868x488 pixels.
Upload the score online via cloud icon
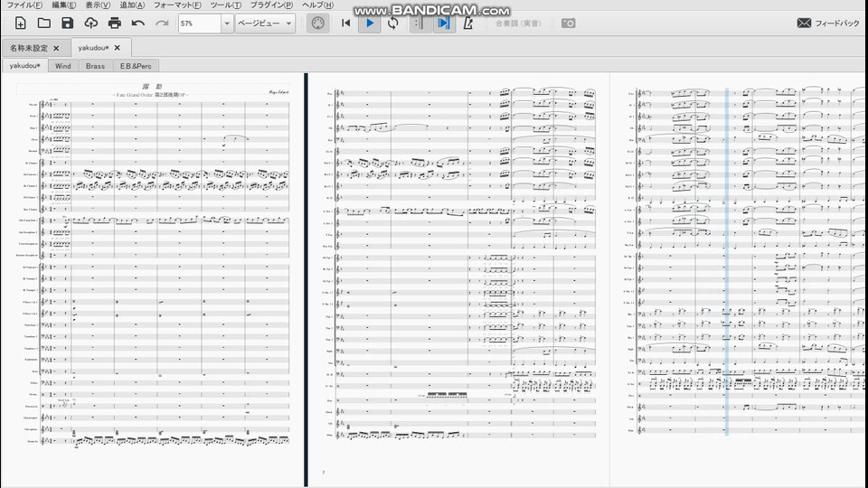click(90, 23)
